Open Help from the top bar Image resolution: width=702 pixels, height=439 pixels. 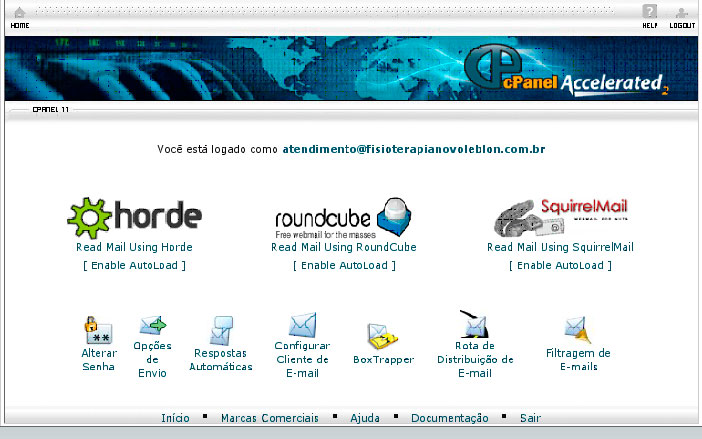[649, 15]
